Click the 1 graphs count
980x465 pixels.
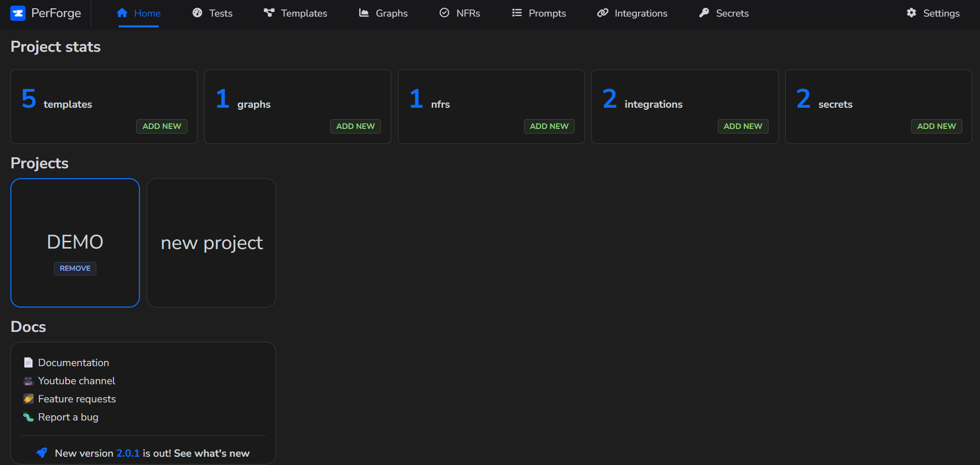(222, 98)
